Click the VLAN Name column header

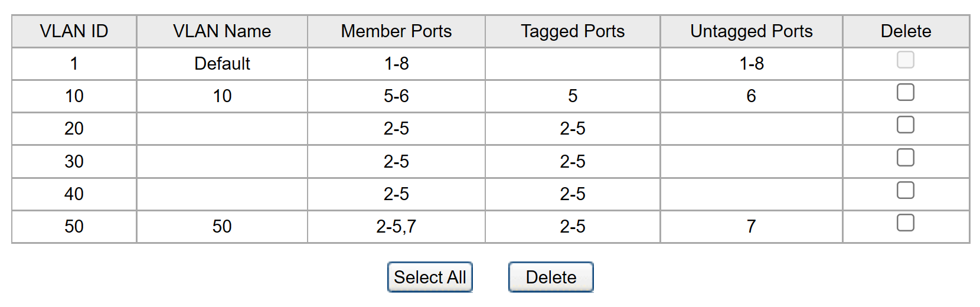pyautogui.click(x=222, y=31)
